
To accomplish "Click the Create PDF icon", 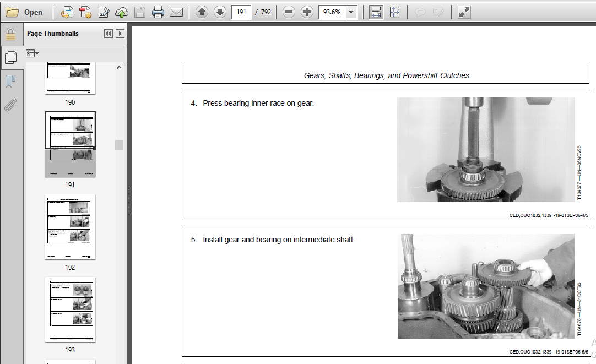I will 85,12.
